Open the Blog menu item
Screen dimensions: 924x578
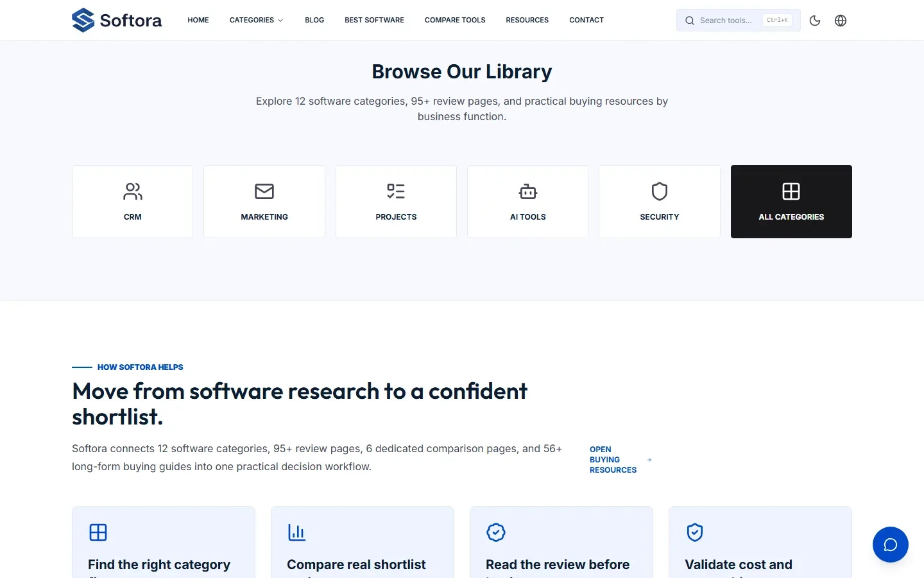tap(314, 20)
